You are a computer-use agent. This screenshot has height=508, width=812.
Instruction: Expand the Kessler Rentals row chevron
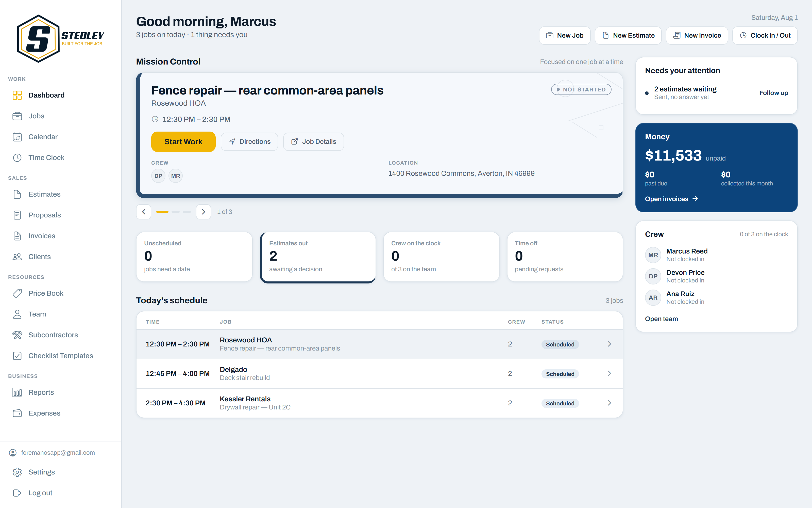click(x=609, y=403)
